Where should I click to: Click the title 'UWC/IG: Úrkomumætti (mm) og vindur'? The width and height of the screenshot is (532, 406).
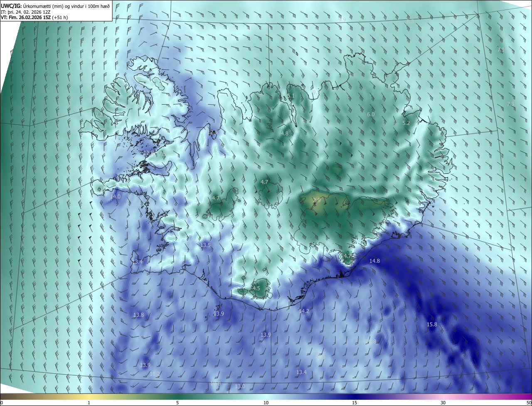pyautogui.click(x=55, y=5)
